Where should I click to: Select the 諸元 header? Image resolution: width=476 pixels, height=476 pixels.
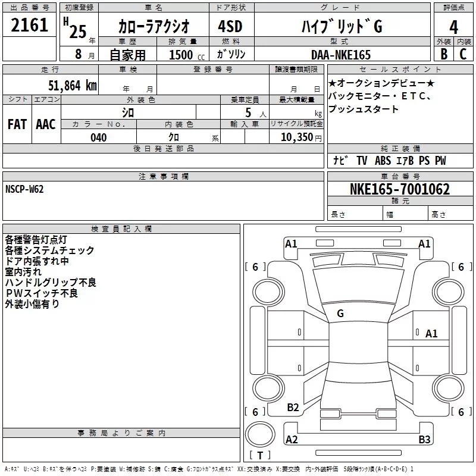400,201
